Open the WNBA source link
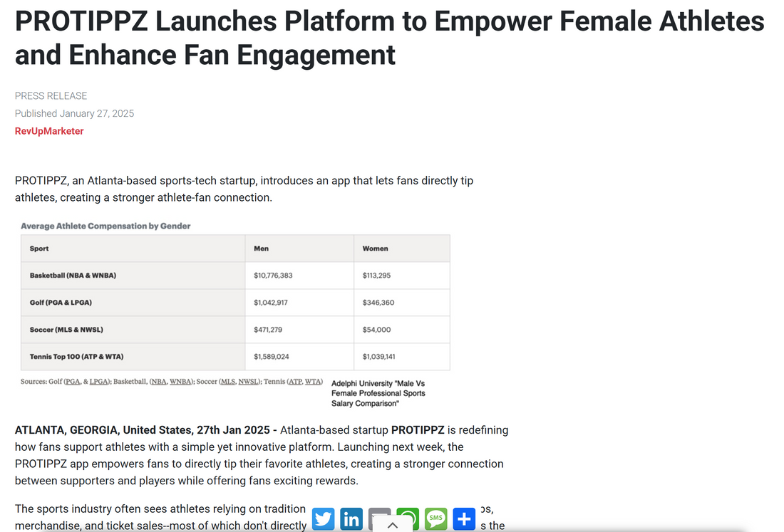 [181, 382]
